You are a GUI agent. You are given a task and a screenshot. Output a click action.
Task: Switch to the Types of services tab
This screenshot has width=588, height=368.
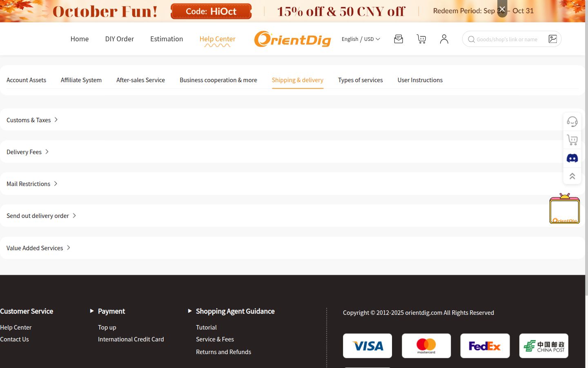(361, 80)
